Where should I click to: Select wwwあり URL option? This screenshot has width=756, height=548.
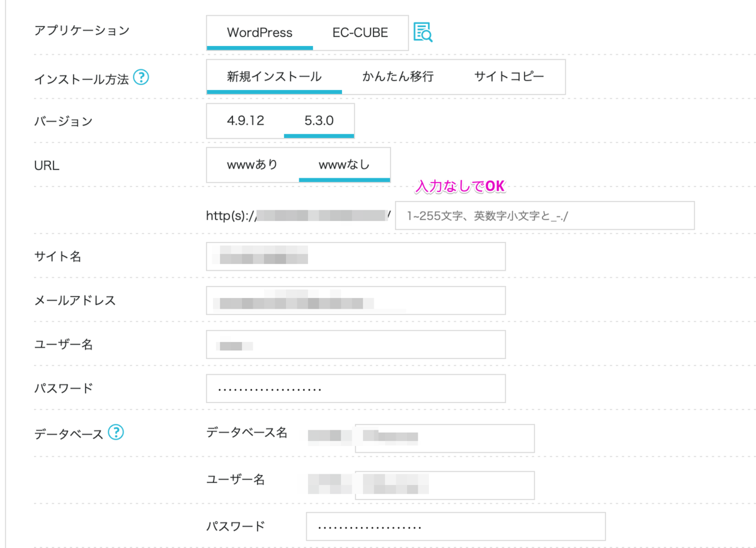tap(252, 165)
